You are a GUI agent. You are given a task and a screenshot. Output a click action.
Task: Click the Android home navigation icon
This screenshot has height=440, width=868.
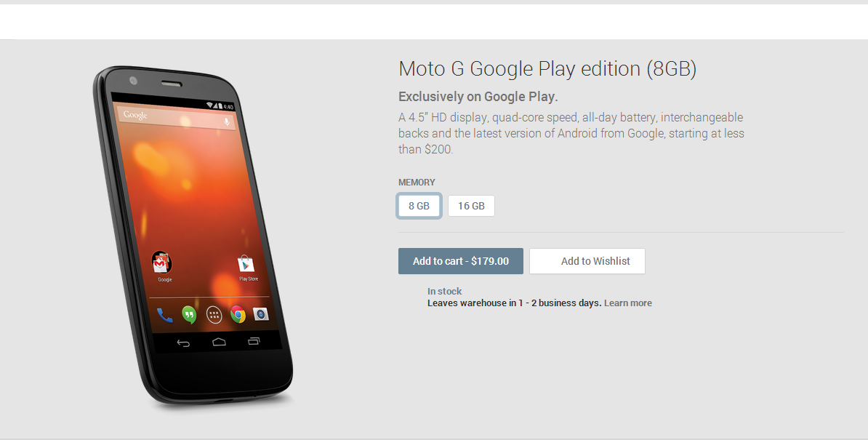tap(220, 342)
